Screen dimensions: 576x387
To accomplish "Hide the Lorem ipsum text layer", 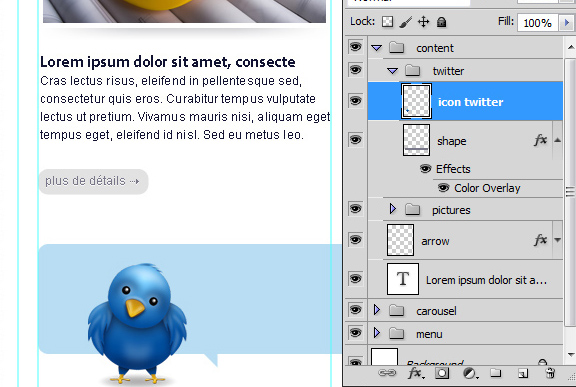I will 355,279.
